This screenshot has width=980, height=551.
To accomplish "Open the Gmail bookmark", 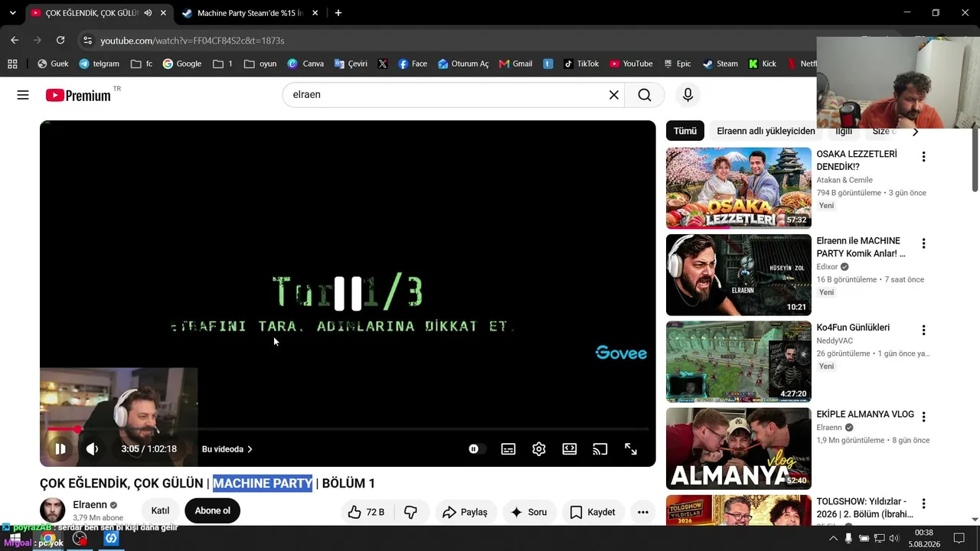I will coord(515,64).
